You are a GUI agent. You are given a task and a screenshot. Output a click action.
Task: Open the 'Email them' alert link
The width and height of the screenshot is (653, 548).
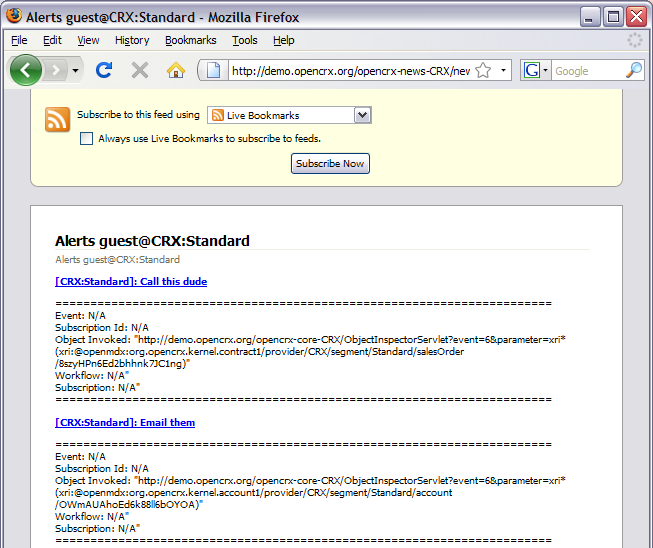pos(125,423)
